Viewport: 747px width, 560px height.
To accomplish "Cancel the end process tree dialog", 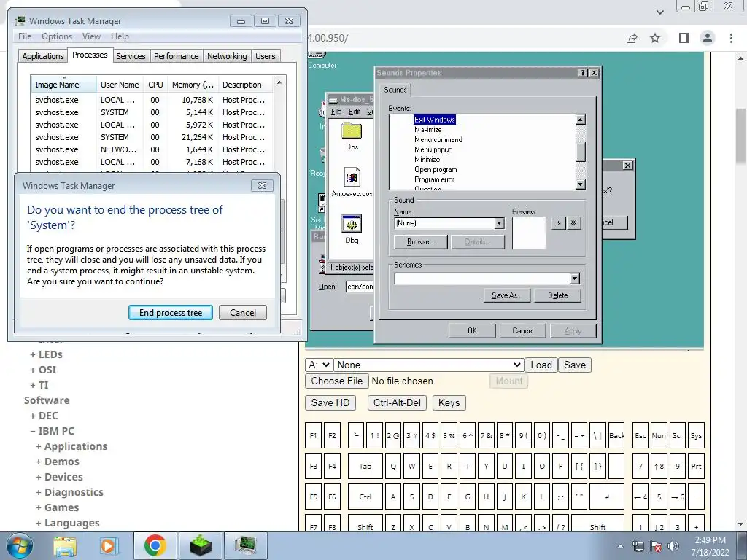I will coord(243,313).
